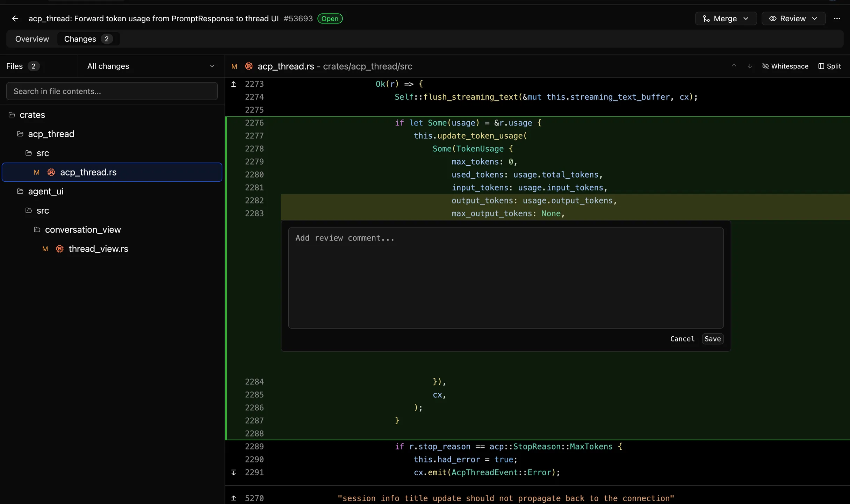Open the Merge dropdown
850x504 pixels.
(x=726, y=19)
